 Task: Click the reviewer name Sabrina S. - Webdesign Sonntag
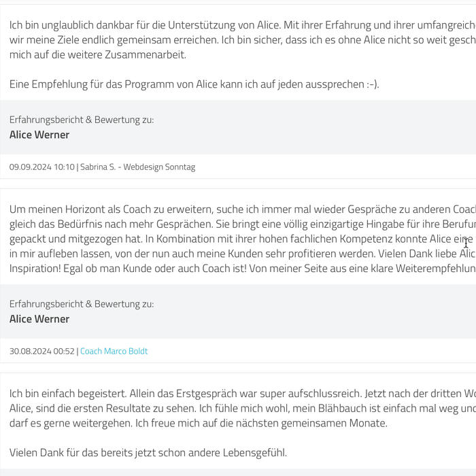coord(137,167)
